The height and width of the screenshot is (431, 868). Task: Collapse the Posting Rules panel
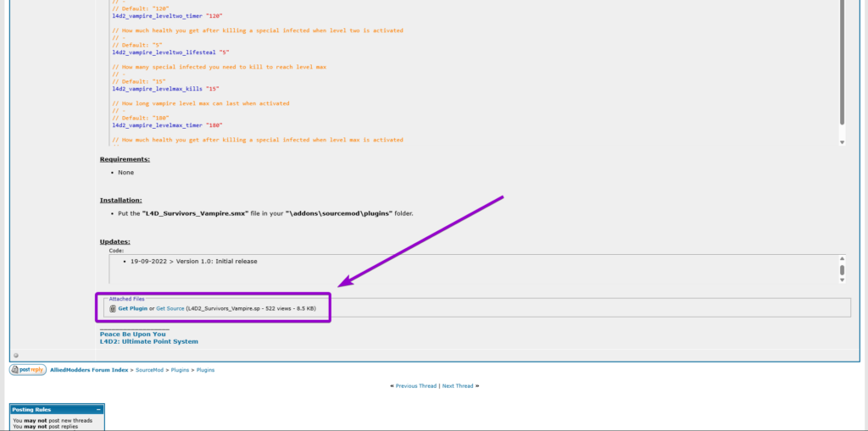(x=98, y=410)
